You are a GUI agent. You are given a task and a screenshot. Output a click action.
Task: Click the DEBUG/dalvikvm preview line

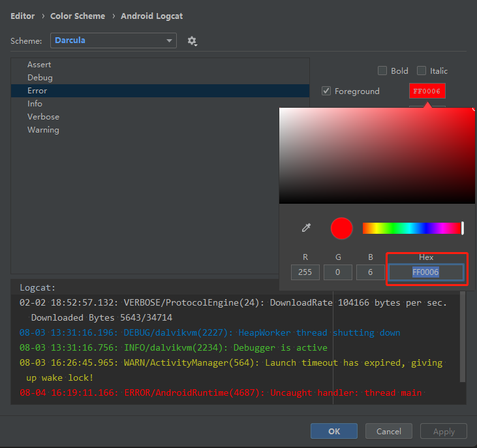coord(210,332)
